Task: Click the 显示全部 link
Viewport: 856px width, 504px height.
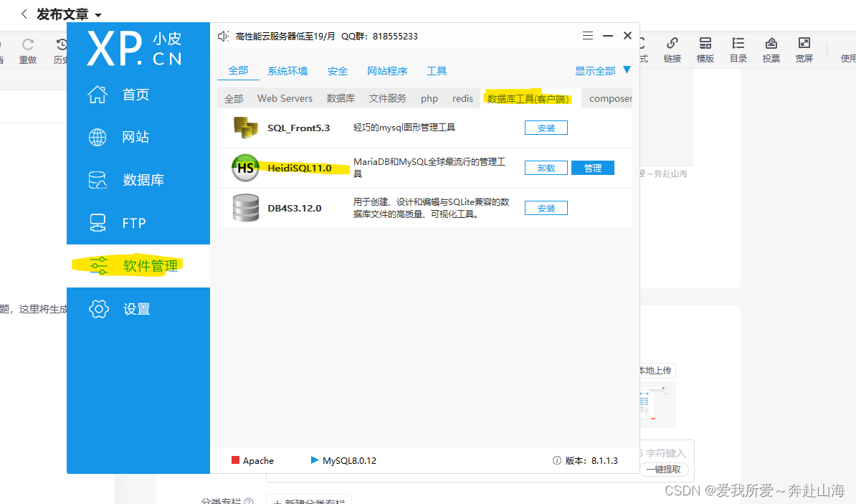Action: (x=595, y=71)
